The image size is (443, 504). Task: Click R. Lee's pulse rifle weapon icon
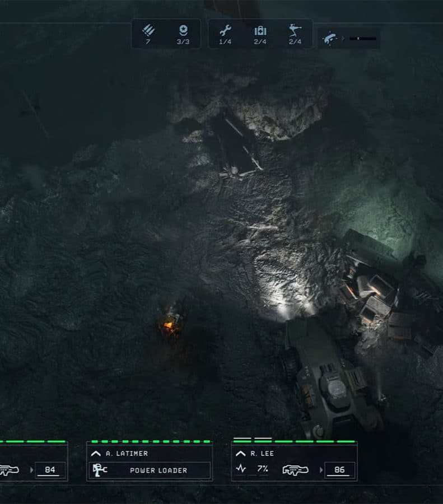tap(295, 470)
